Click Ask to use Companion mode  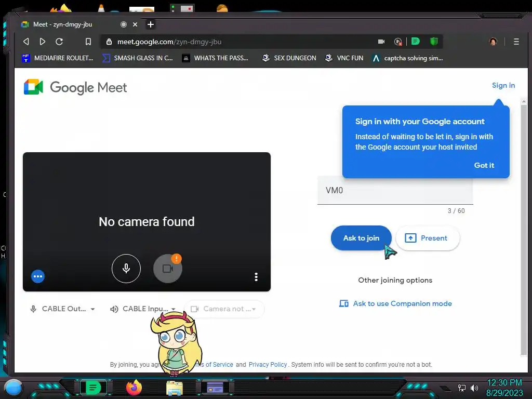coord(395,303)
